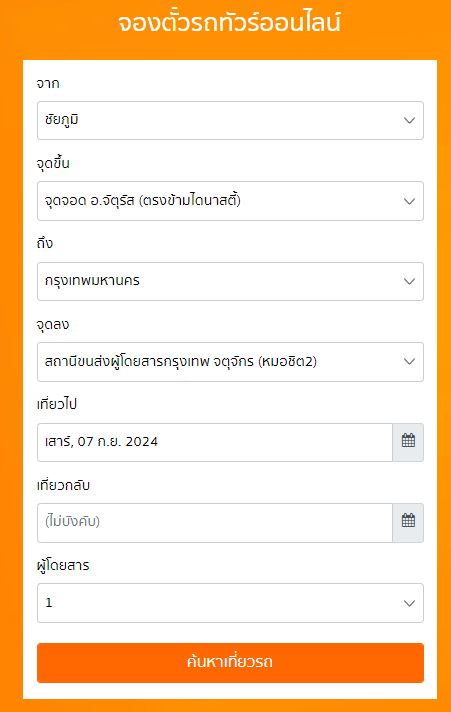
Task: Click the ผู้โดยสาร field label
Action: click(x=63, y=565)
